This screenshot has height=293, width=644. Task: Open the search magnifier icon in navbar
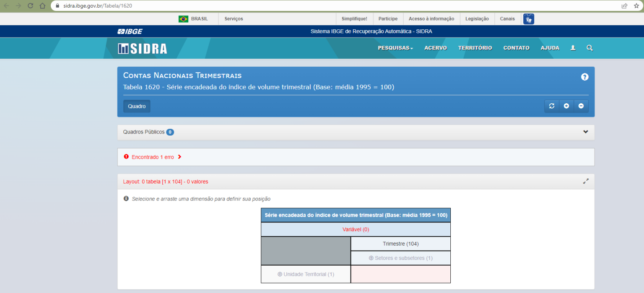click(x=589, y=48)
